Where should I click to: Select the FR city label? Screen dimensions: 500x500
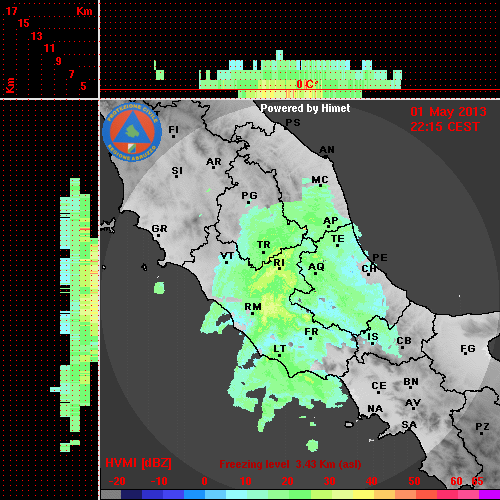coord(311,332)
